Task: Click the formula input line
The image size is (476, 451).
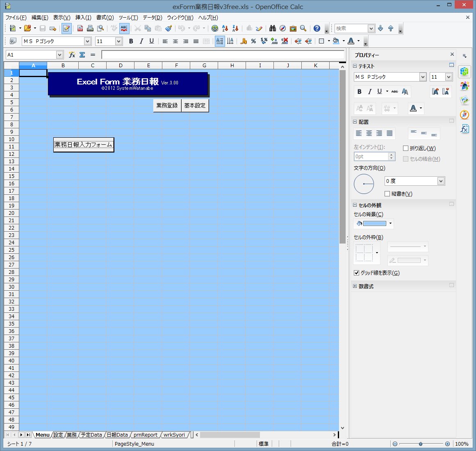Action: coord(223,55)
